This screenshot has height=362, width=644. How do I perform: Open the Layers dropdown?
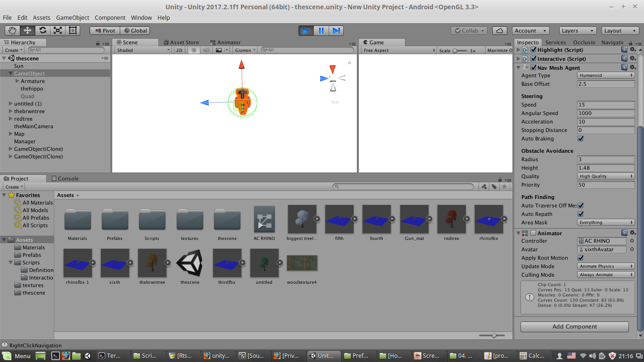click(578, 31)
